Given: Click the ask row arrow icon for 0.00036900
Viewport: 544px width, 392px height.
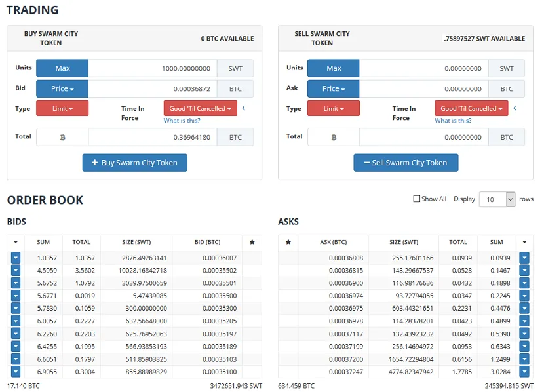Looking at the screenshot, I should pos(524,283).
